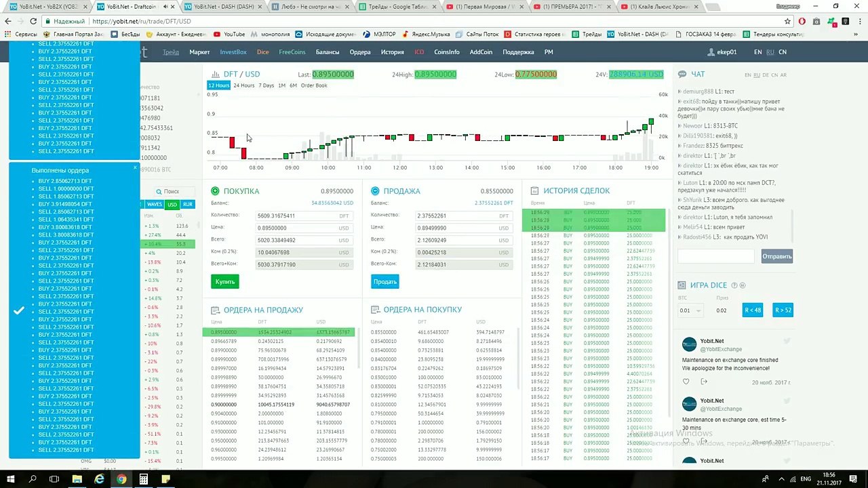Open the dice BTC bet amount dropdown

[691, 310]
